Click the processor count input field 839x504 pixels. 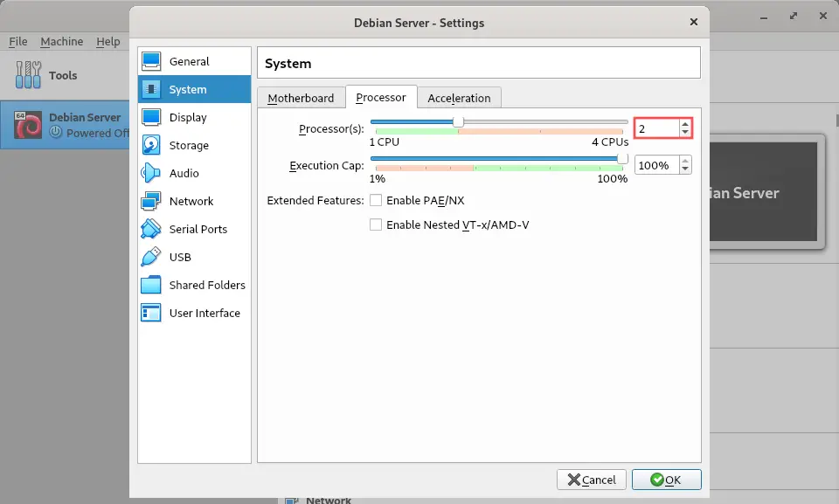(657, 128)
